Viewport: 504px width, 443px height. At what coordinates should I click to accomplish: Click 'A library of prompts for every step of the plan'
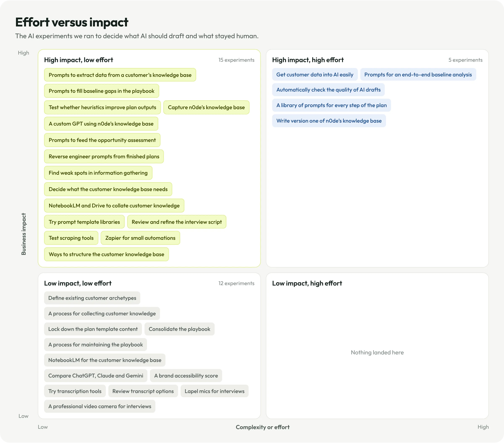pyautogui.click(x=331, y=105)
